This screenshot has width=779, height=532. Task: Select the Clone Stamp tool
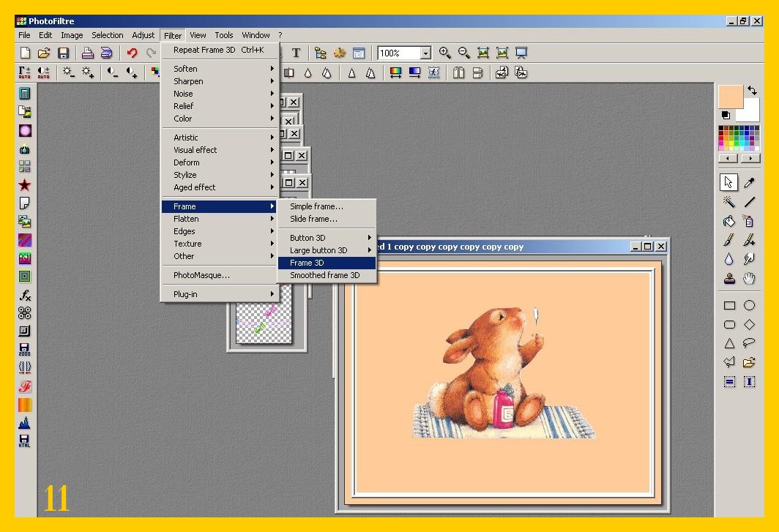pyautogui.click(x=729, y=278)
